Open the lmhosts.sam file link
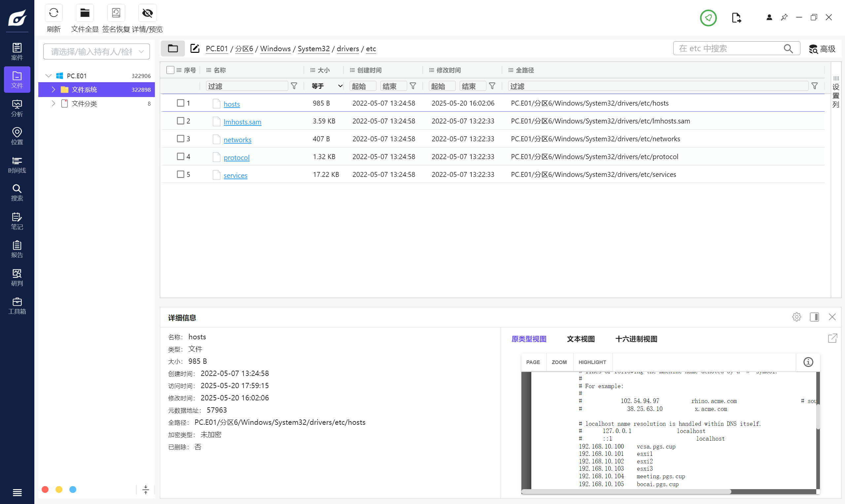 tap(242, 121)
